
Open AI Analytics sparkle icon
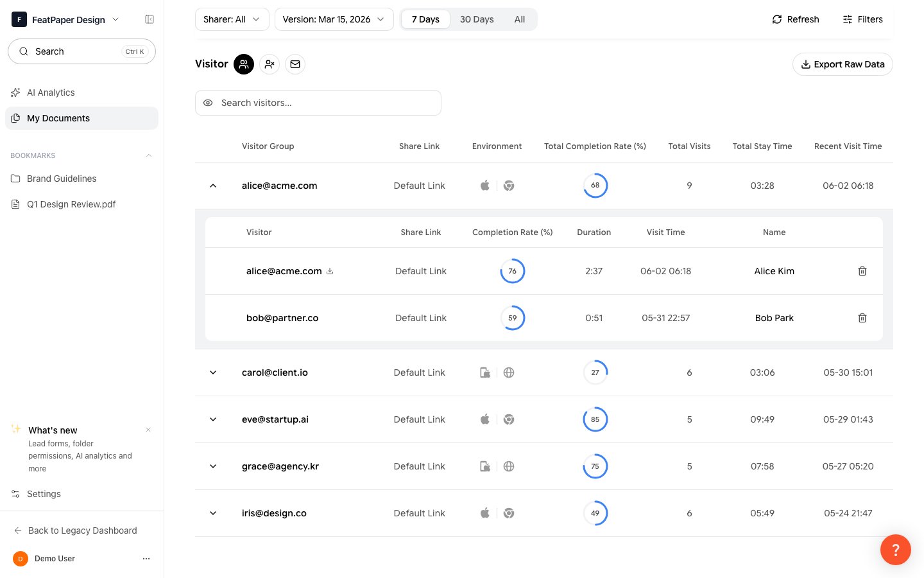15,92
